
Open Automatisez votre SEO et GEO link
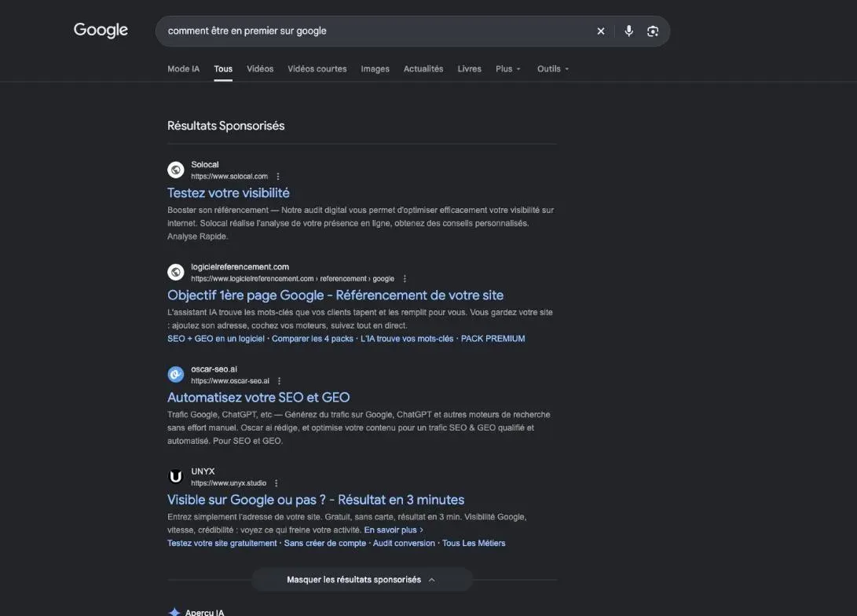pos(258,398)
